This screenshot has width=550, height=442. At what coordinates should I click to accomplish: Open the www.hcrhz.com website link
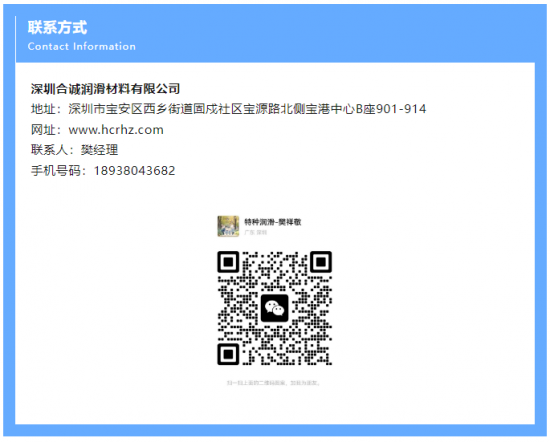click(116, 130)
